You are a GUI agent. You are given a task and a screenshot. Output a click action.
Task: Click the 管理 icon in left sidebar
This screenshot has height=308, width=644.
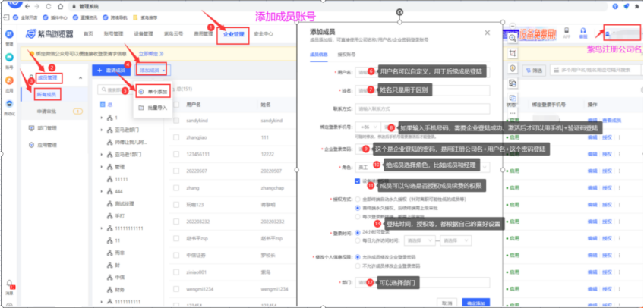pyautogui.click(x=10, y=35)
